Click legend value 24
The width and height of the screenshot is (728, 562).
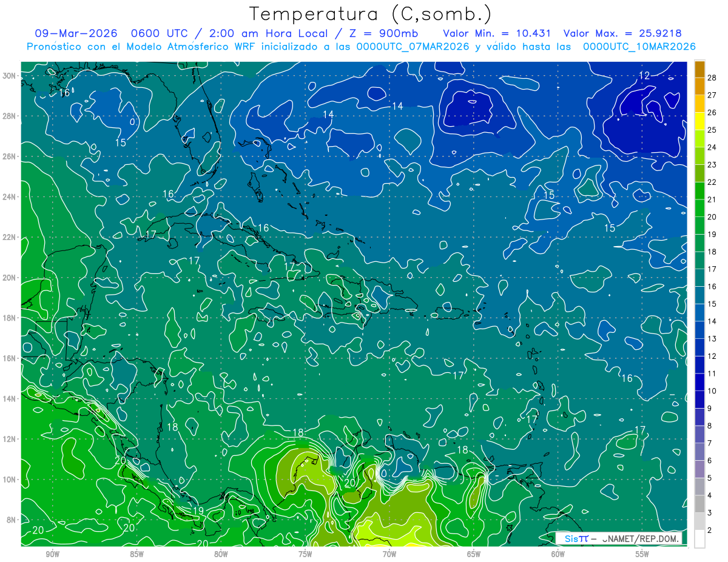coord(712,147)
